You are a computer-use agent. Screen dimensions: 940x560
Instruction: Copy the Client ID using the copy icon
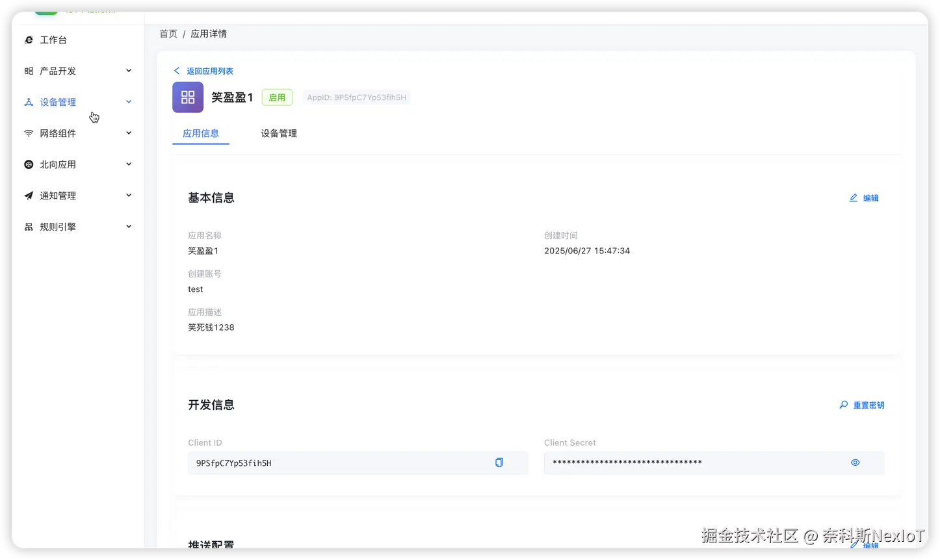[499, 463]
